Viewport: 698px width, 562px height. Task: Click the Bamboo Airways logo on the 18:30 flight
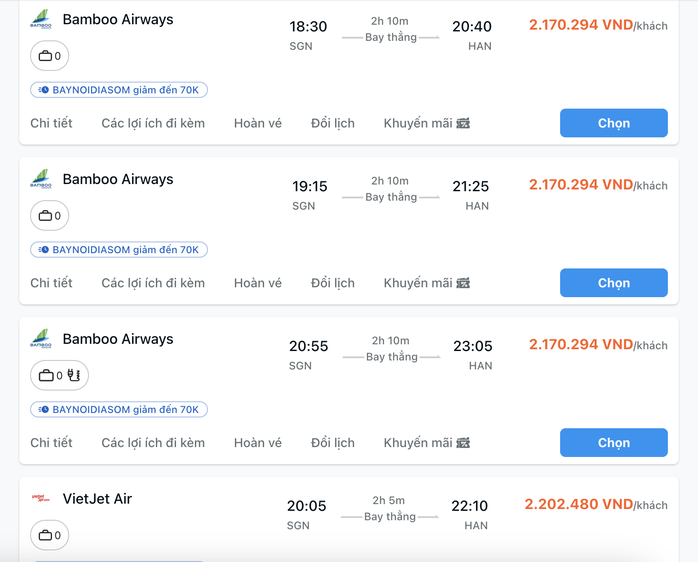(41, 20)
